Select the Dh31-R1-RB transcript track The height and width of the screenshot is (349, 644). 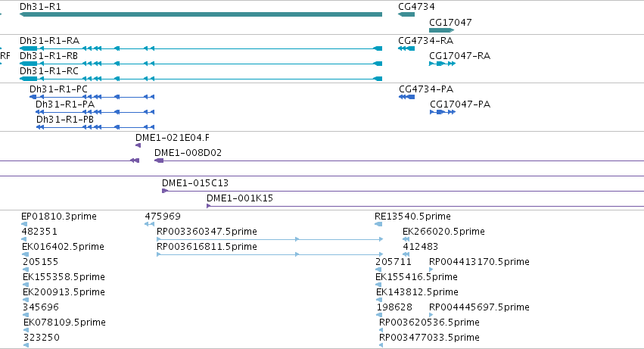pos(201,64)
